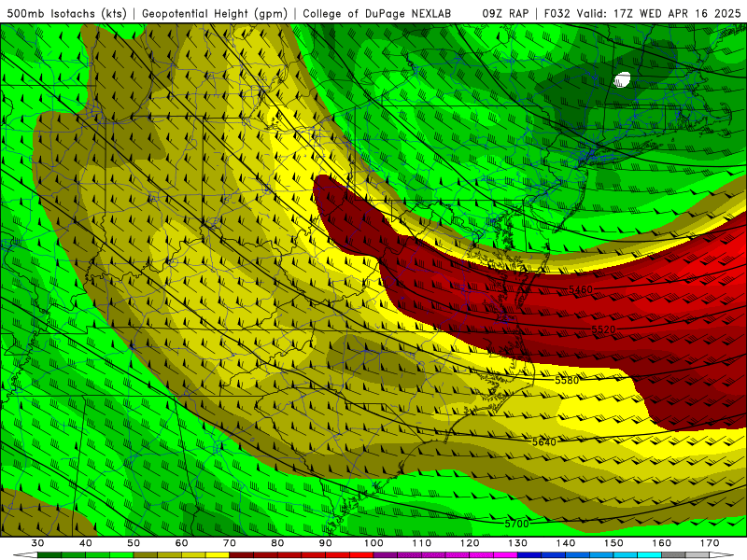This screenshot has height=560, width=747.
Task: Select the darkest green 30-35 kt swatch
Action: (x=49, y=555)
